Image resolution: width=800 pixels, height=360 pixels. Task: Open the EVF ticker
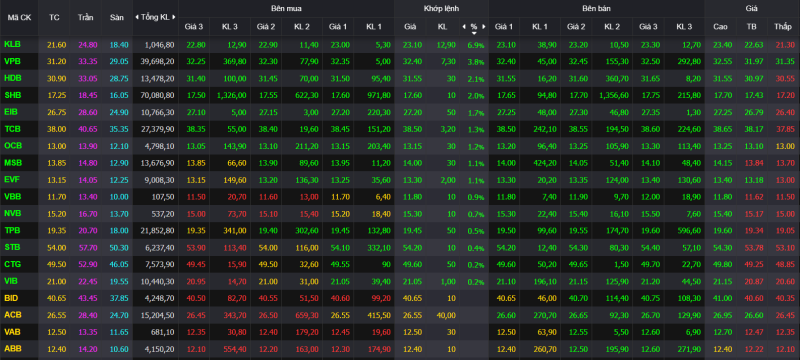click(12, 179)
